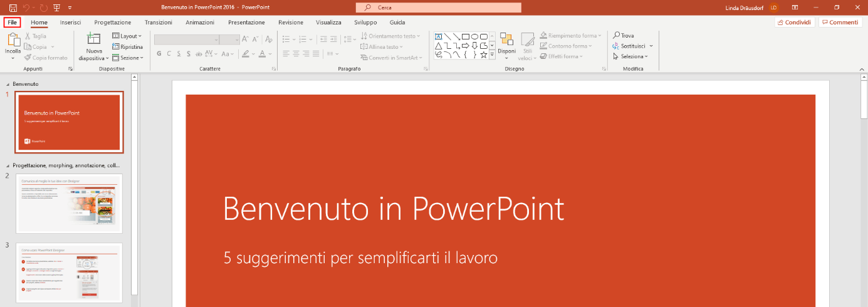Switch to the Transizioni tab
868x307 pixels.
pos(158,22)
